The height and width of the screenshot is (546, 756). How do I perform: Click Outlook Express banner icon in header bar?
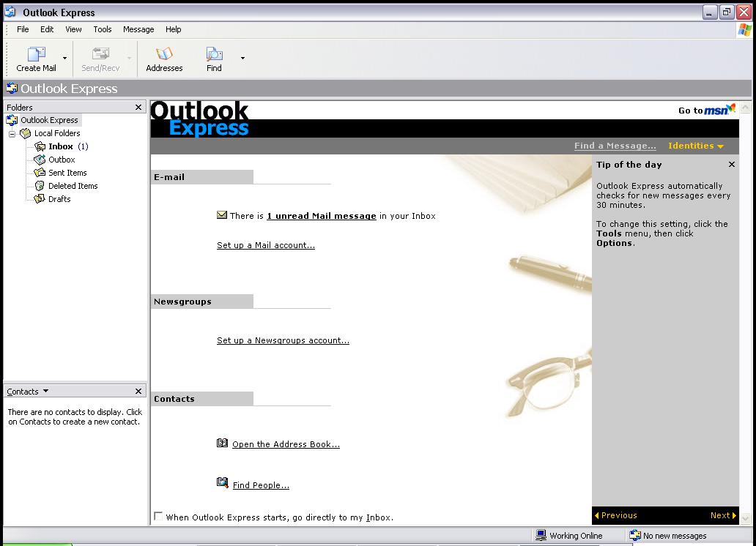pyautogui.click(x=12, y=88)
